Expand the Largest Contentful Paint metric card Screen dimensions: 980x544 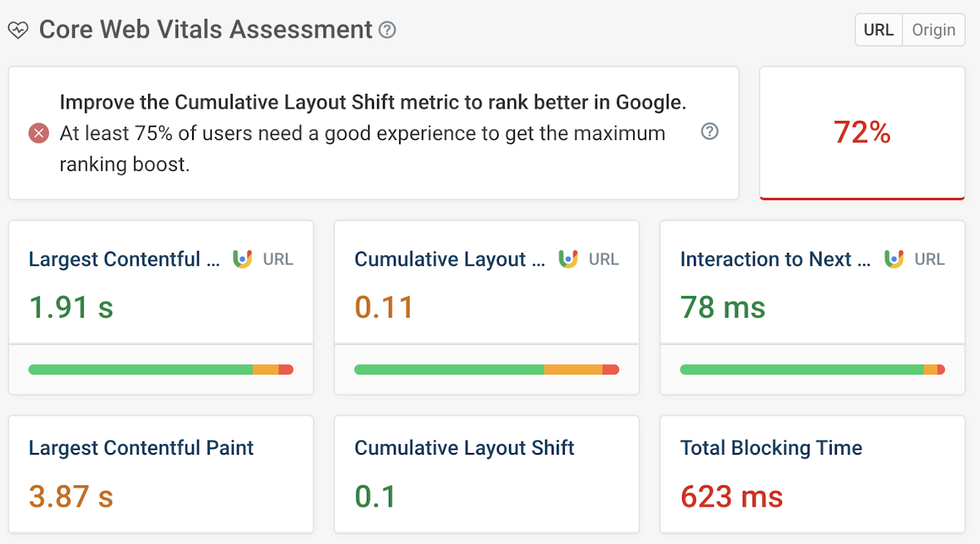pyautogui.click(x=161, y=282)
